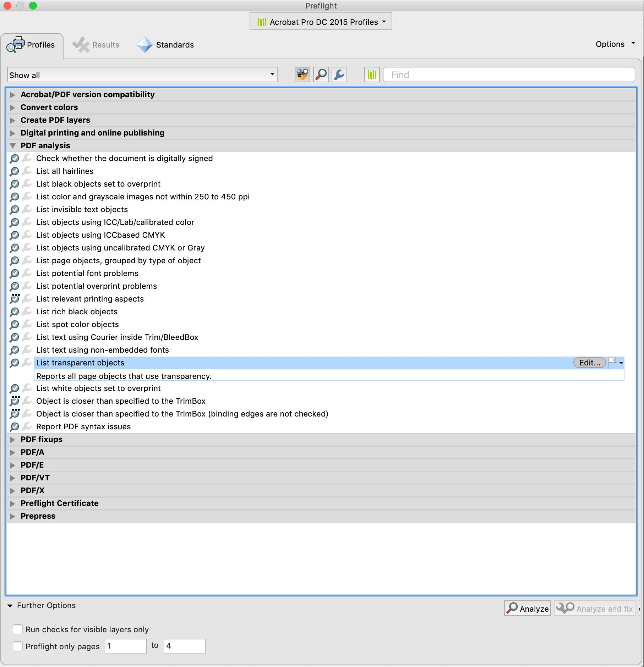
Task: Click magnifier icon for List relevant printing aspects
Action: [15, 298]
